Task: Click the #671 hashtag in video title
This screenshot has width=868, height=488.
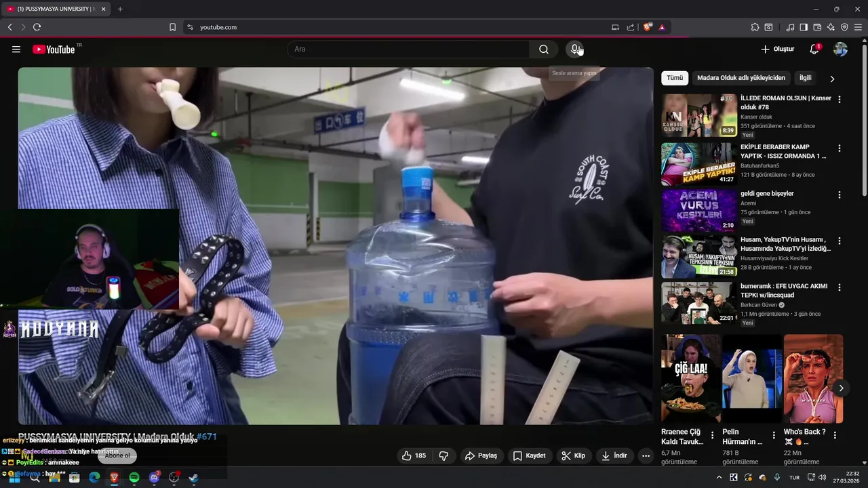Action: [206, 436]
